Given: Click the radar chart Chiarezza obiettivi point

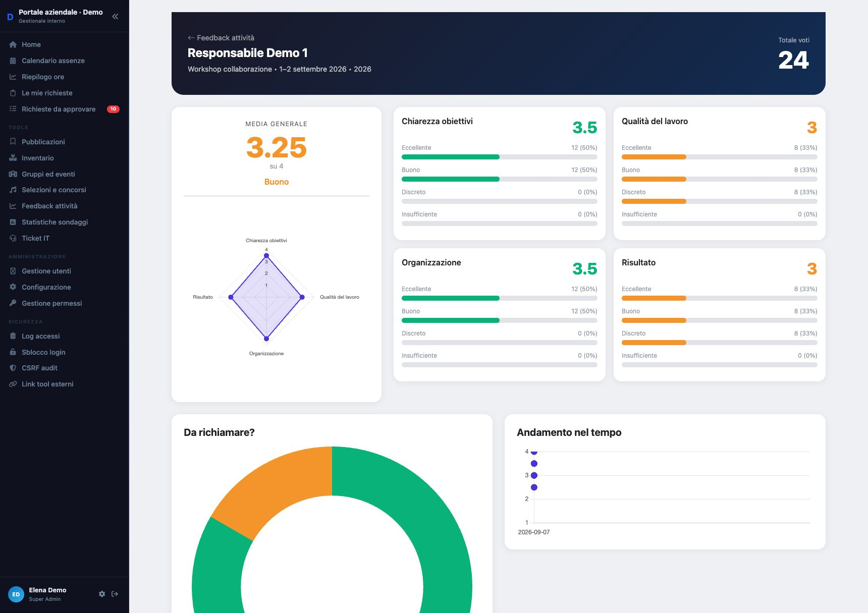Looking at the screenshot, I should coord(266,256).
